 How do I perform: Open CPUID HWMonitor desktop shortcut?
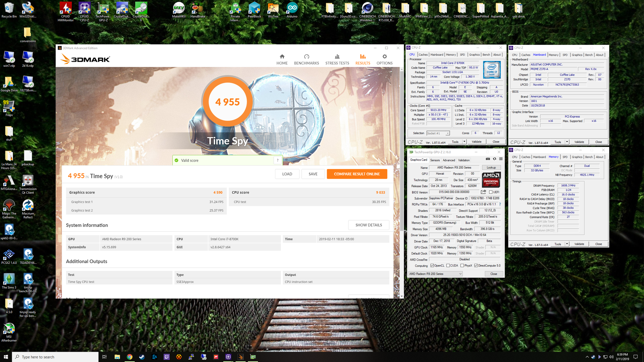tap(65, 12)
